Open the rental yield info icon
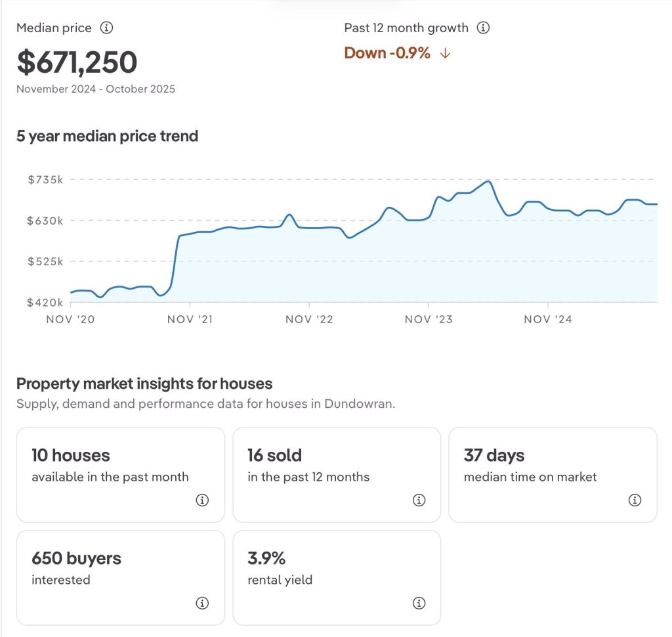Viewport: 672px width, 637px height. click(419, 603)
